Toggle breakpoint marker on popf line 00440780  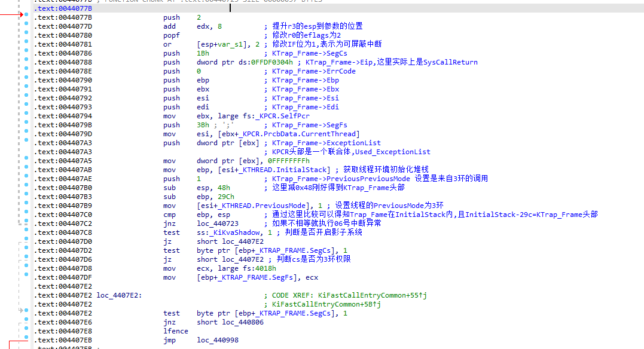pos(26,35)
